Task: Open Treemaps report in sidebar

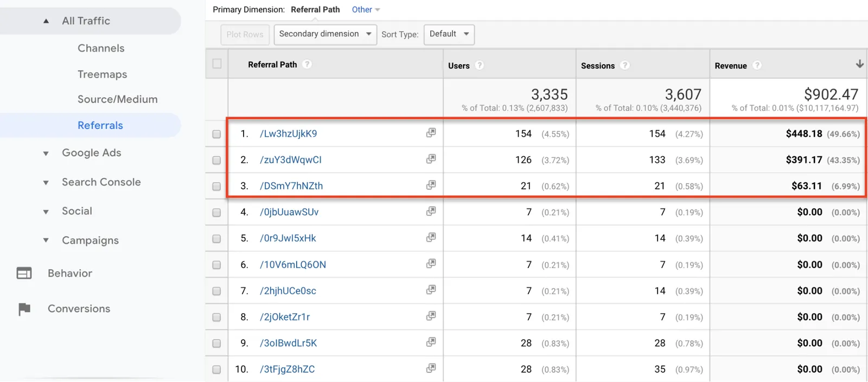Action: coord(102,74)
